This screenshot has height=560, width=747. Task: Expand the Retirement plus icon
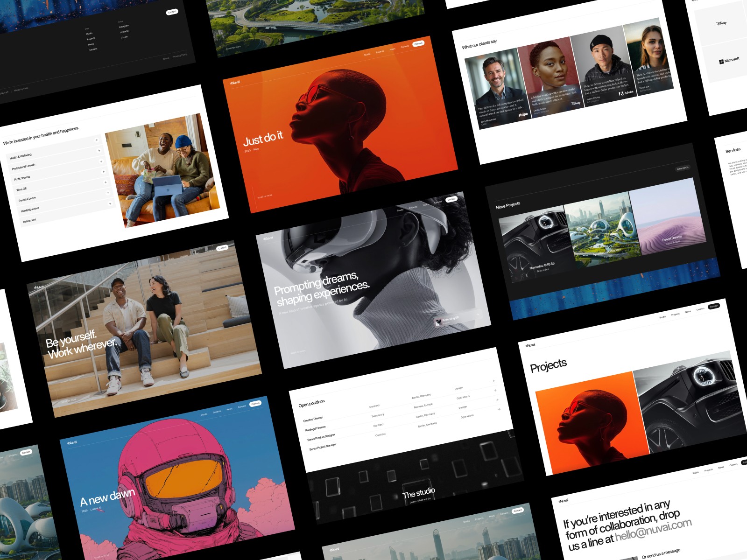(110, 203)
